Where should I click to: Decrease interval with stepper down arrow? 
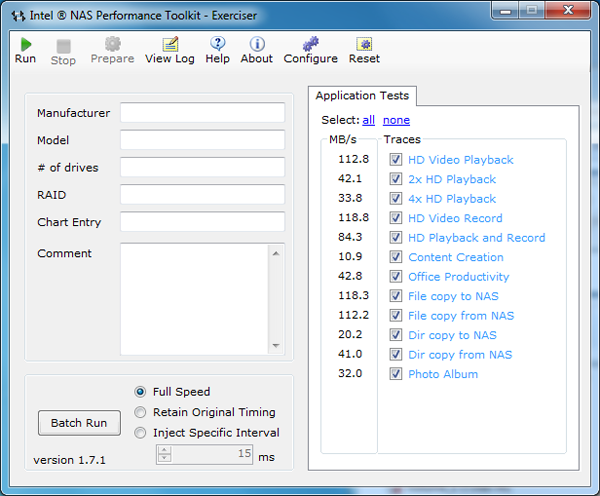click(x=165, y=458)
